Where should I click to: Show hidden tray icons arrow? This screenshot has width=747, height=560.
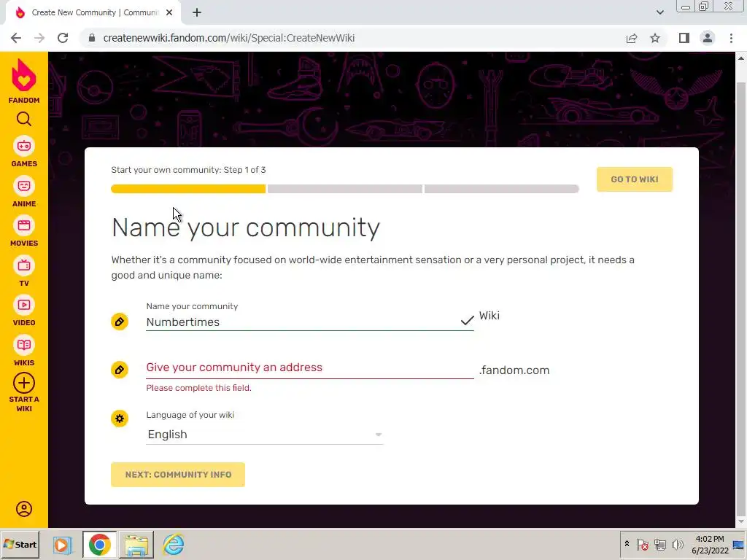pos(627,544)
